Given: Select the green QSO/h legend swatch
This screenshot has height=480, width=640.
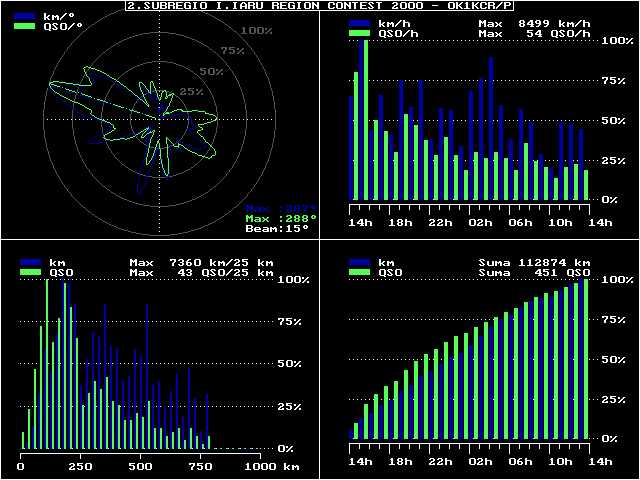Looking at the screenshot, I should 362,33.
